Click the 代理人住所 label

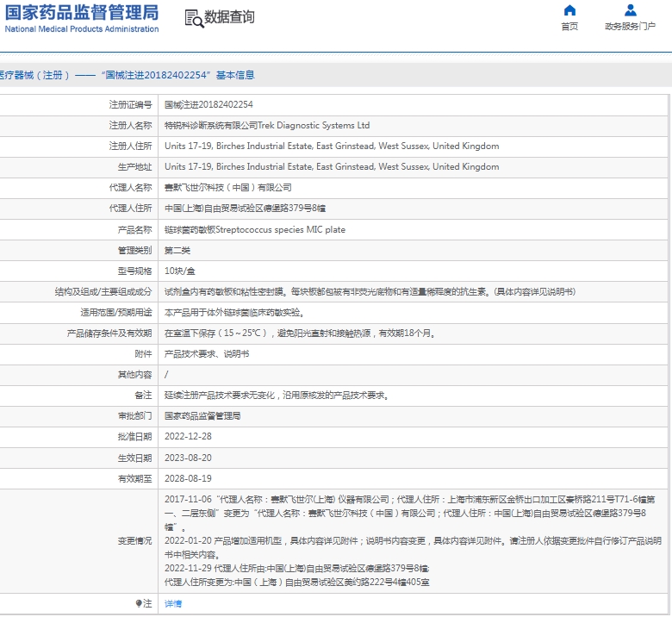[x=130, y=209]
